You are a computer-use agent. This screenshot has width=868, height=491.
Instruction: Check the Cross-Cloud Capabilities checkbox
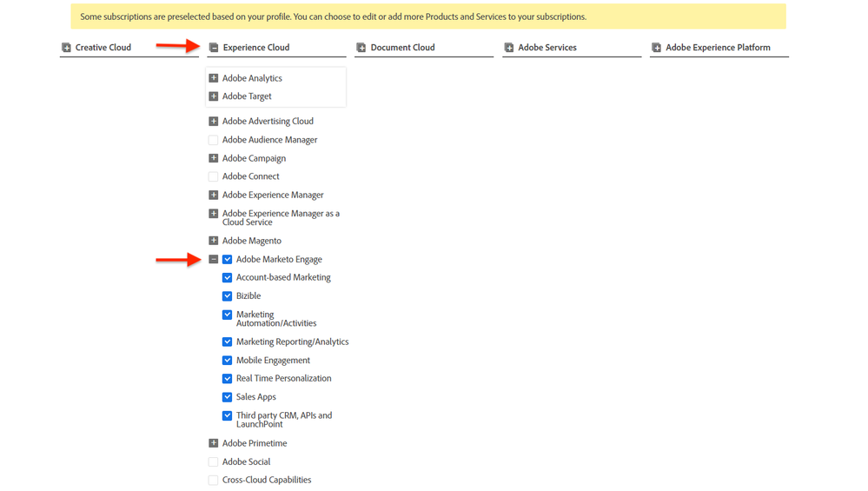coord(213,480)
